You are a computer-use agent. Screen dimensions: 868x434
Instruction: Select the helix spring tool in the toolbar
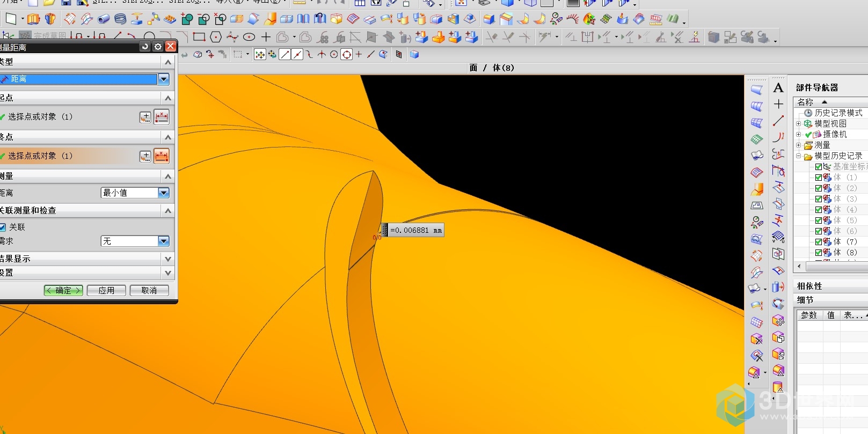click(x=120, y=19)
